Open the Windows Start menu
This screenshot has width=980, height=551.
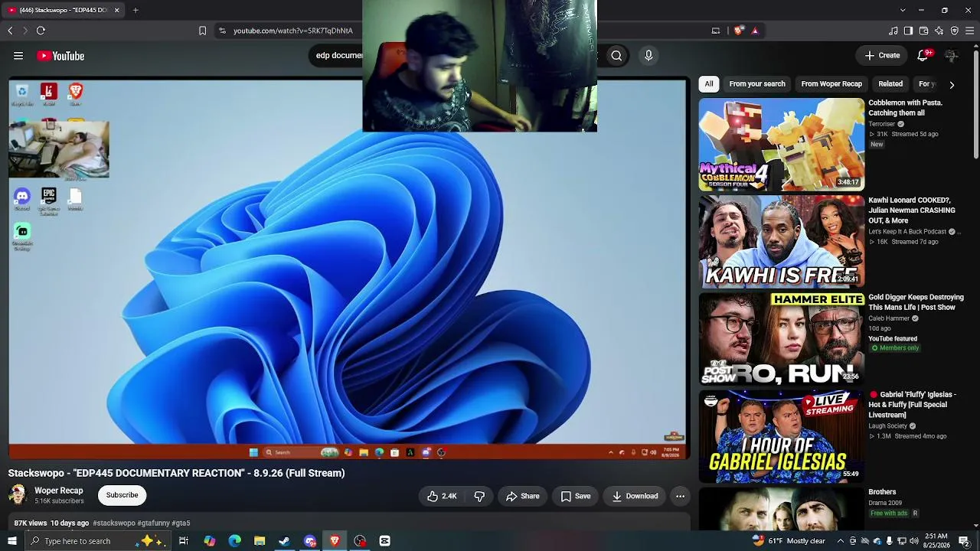11,541
